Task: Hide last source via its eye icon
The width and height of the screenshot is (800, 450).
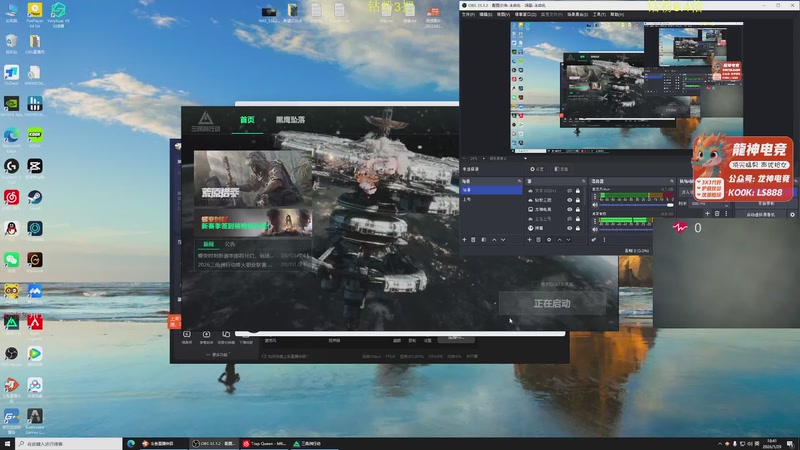Action: pos(569,228)
